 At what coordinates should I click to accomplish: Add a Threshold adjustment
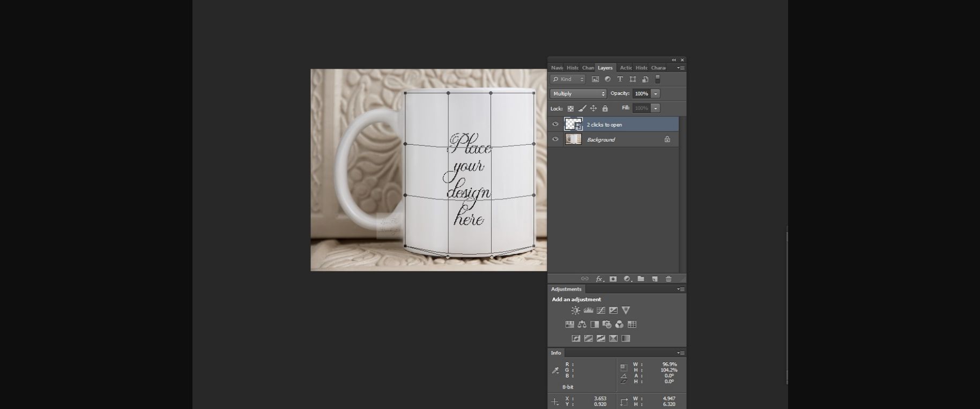point(601,338)
